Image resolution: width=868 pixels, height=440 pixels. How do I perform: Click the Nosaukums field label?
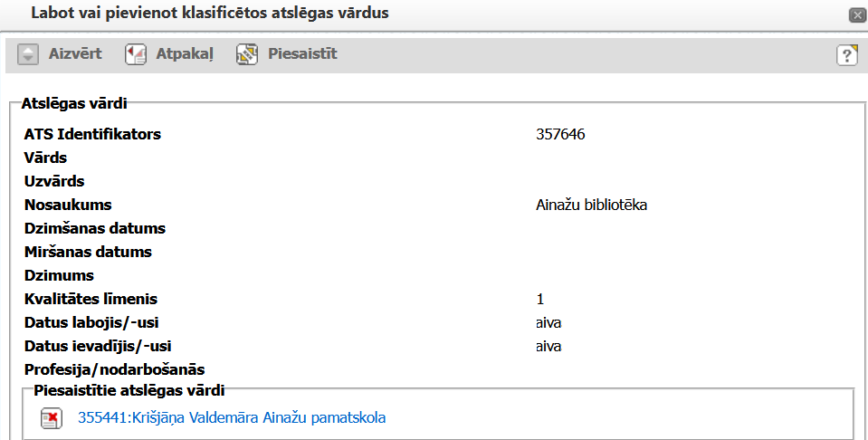click(68, 205)
